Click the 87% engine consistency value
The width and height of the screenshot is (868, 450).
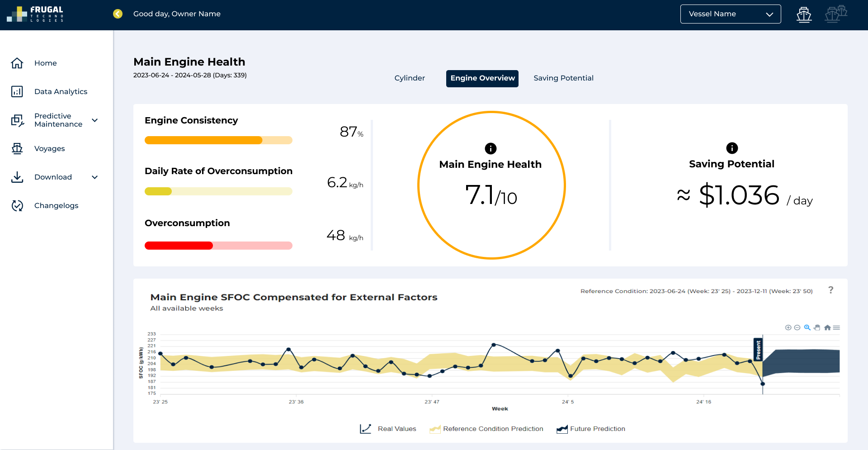tap(351, 132)
